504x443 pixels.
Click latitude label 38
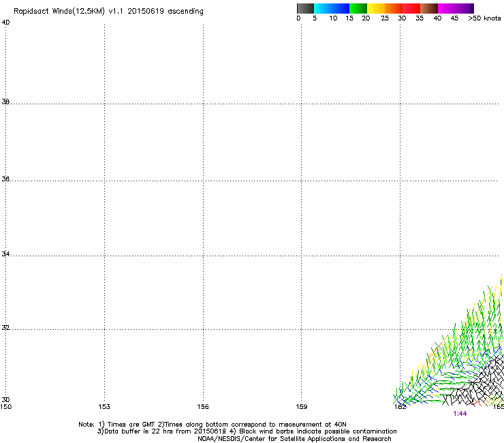click(x=5, y=102)
